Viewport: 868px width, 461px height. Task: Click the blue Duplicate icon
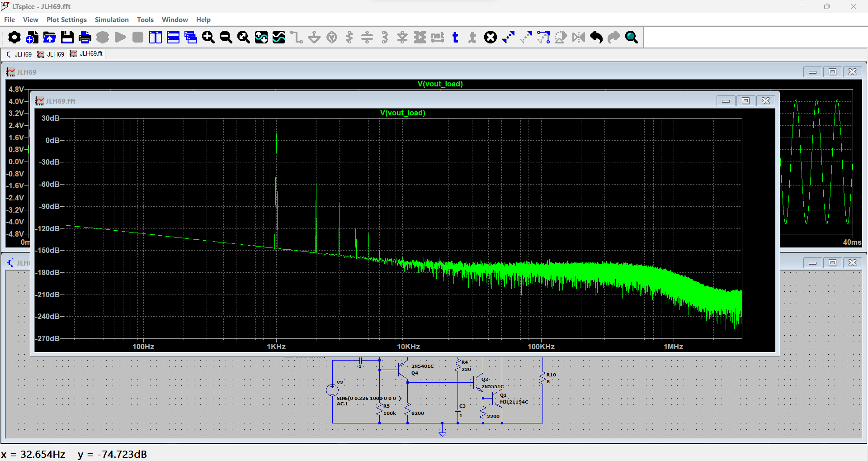pyautogui.click(x=508, y=37)
